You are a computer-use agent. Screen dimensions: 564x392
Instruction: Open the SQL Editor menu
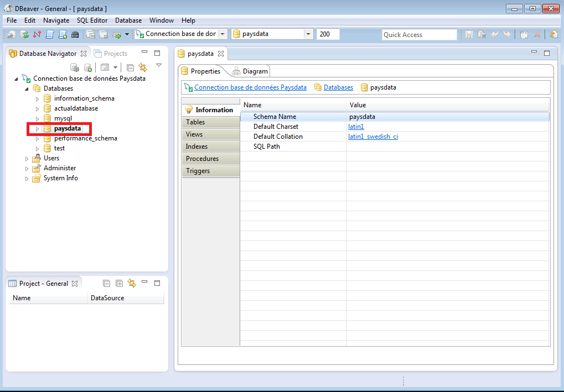tap(92, 20)
